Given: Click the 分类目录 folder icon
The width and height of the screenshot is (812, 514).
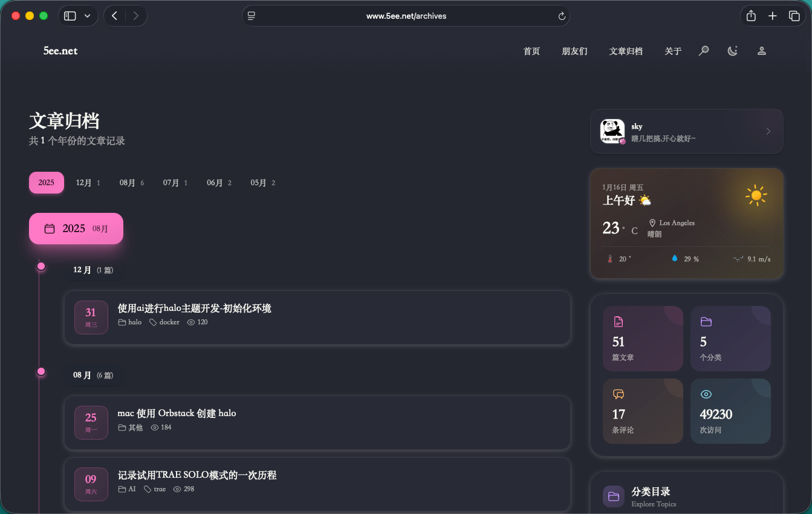Looking at the screenshot, I should 614,496.
